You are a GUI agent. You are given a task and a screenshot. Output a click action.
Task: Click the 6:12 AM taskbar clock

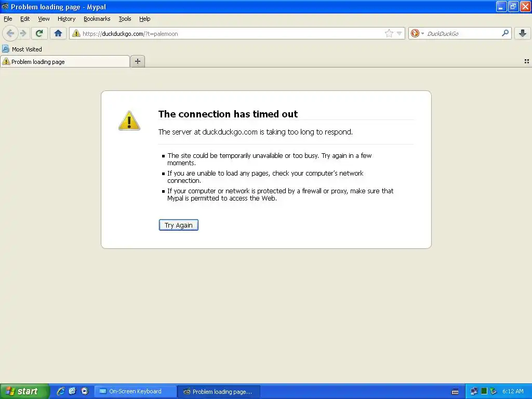coord(513,391)
